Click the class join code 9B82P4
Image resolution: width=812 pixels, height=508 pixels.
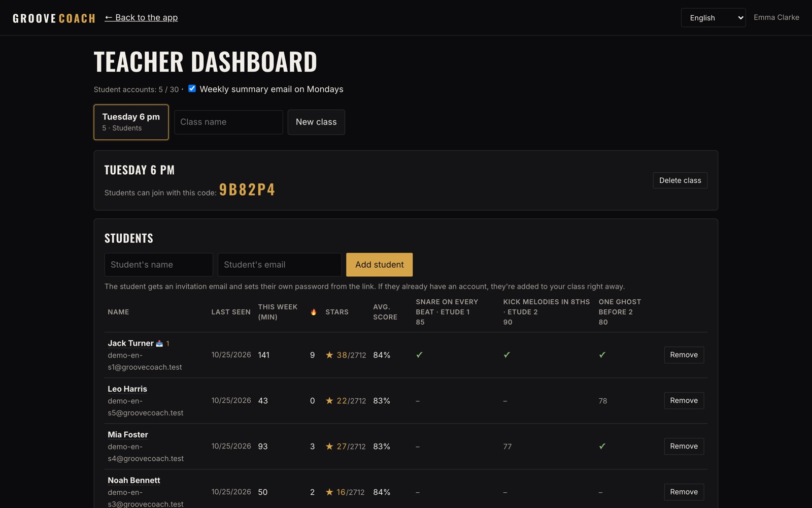(247, 189)
